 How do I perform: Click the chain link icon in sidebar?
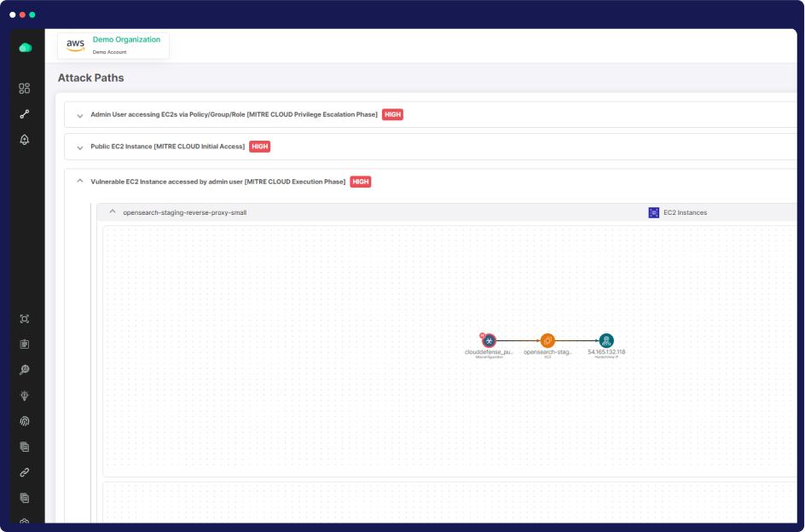[25, 472]
